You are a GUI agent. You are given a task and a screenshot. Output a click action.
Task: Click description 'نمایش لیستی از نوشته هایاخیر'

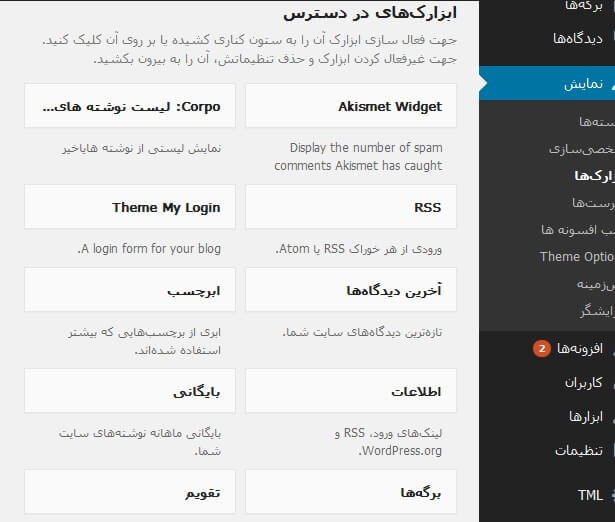[x=142, y=148]
